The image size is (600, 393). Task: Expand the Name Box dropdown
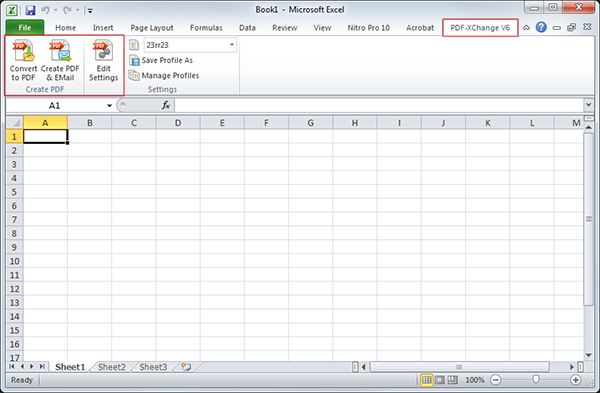pos(109,106)
